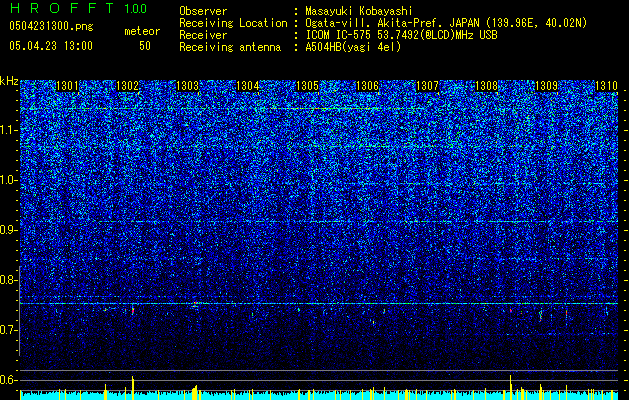
Task: Click the Receiving antenna label
Action: pyautogui.click(x=230, y=47)
